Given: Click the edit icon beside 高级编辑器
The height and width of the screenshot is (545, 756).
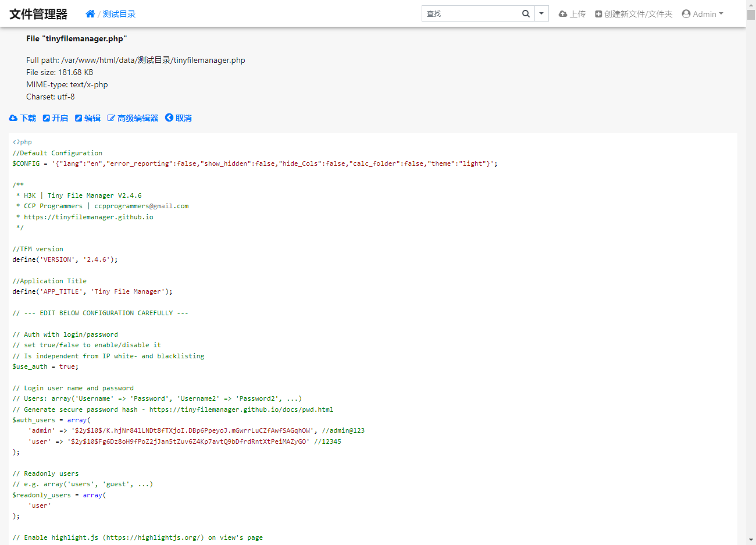Looking at the screenshot, I should [x=111, y=118].
